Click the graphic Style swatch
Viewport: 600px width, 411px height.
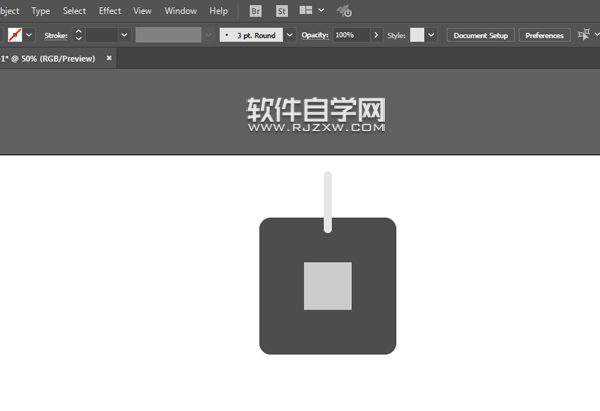(417, 35)
